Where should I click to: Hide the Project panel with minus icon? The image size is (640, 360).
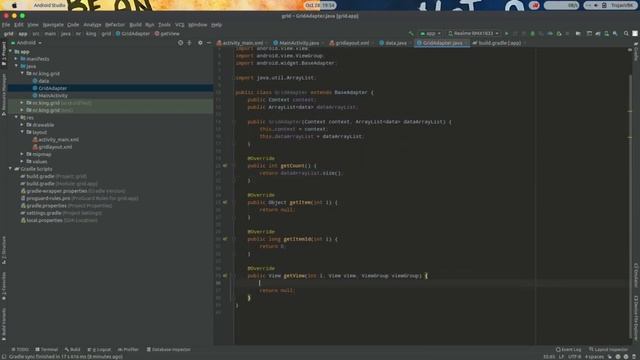(209, 42)
